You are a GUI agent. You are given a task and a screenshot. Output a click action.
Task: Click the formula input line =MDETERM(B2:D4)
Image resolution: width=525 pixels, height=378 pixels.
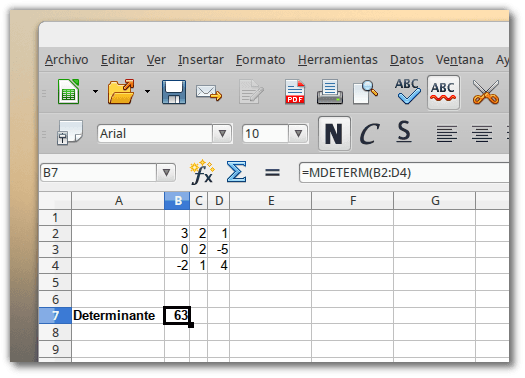(404, 173)
